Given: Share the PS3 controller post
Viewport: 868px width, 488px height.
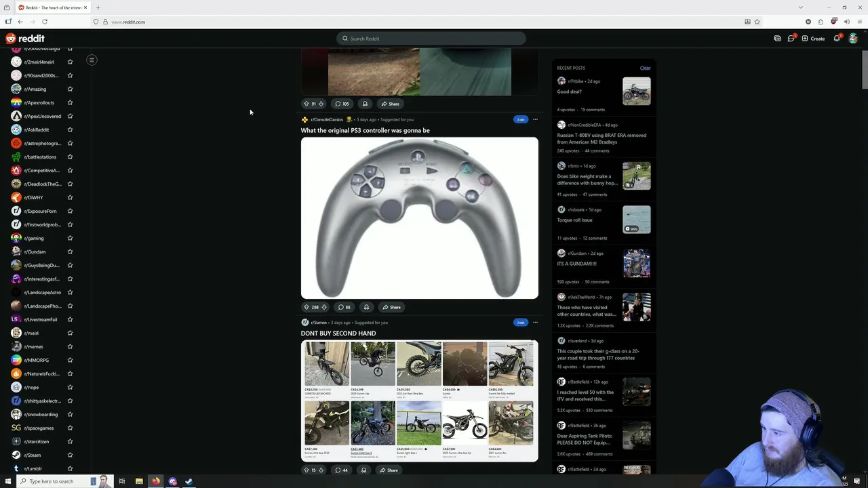Looking at the screenshot, I should click(391, 307).
